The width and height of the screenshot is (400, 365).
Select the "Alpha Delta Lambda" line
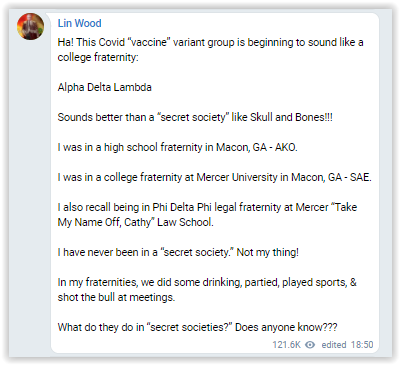point(105,87)
